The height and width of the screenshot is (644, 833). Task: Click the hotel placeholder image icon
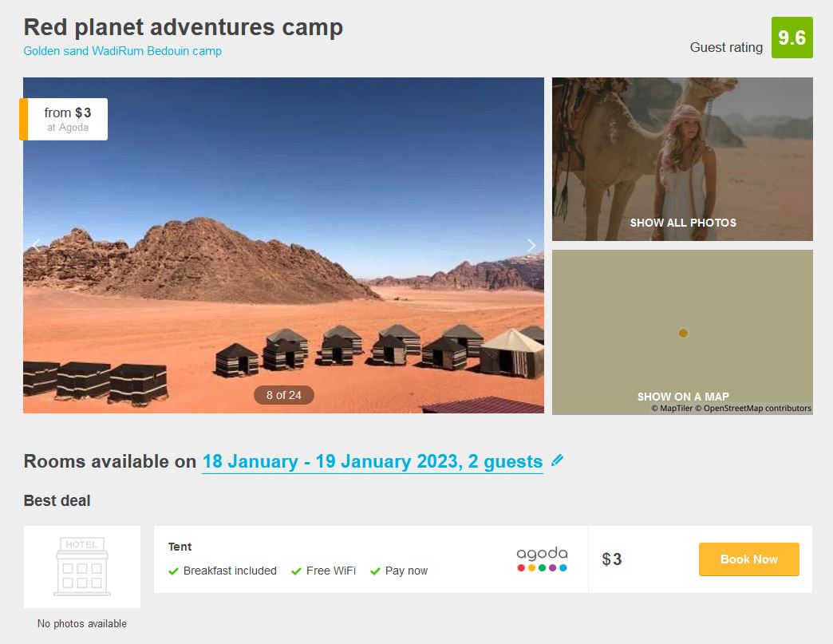[x=82, y=567]
